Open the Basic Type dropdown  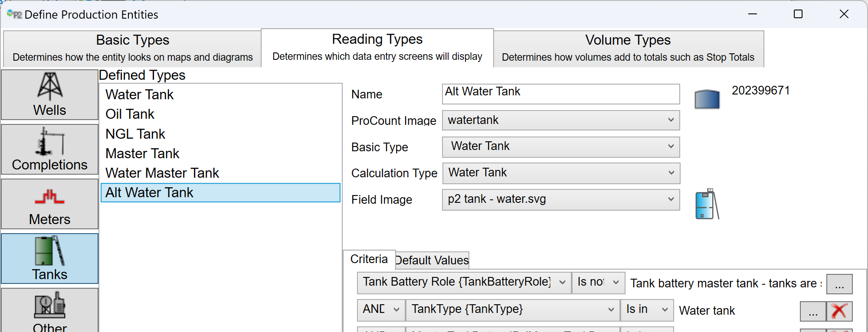point(671,146)
